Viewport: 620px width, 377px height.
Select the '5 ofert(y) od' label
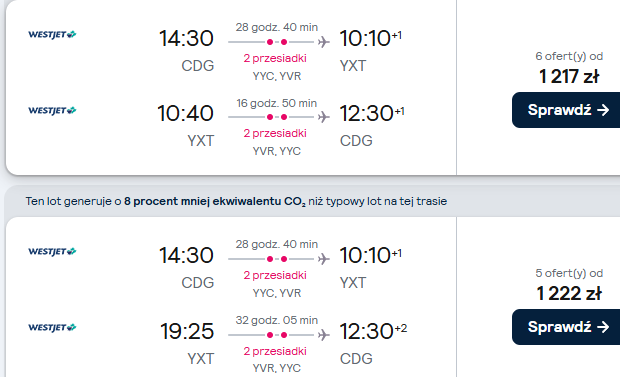click(x=569, y=273)
